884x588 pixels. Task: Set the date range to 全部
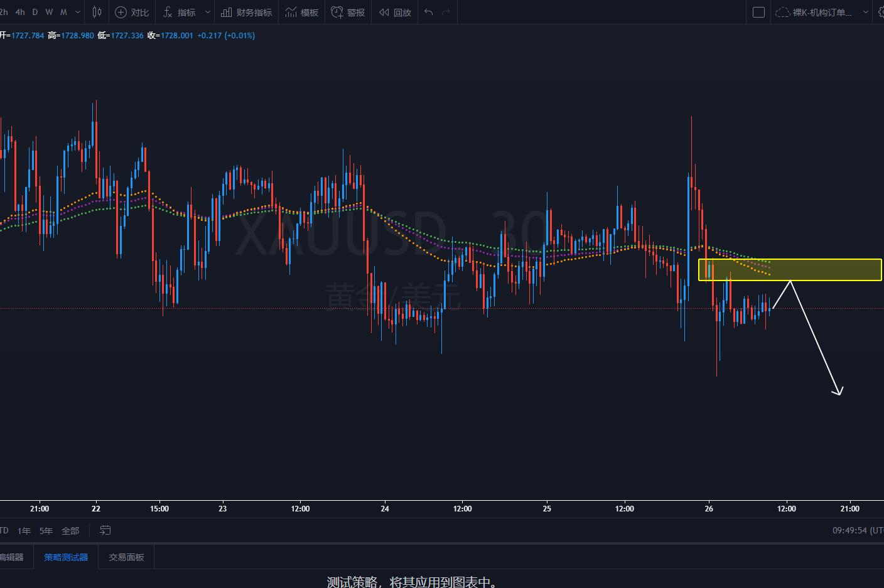click(70, 531)
